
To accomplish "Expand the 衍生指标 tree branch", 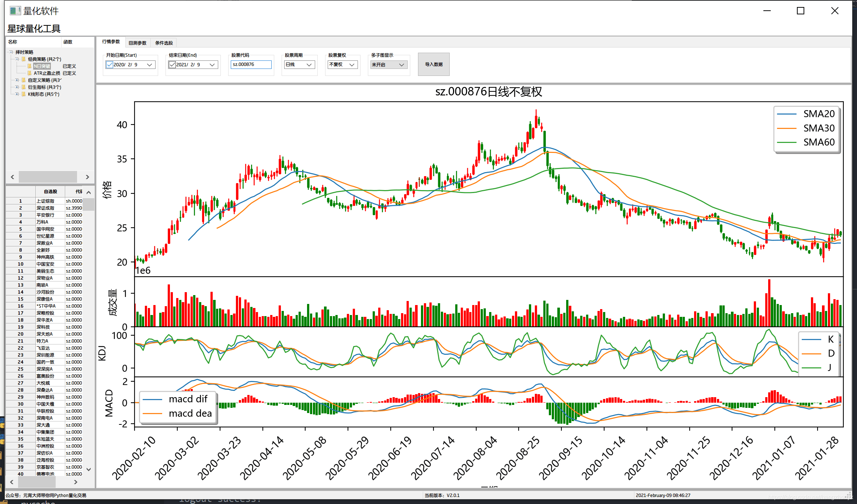I will [17, 87].
